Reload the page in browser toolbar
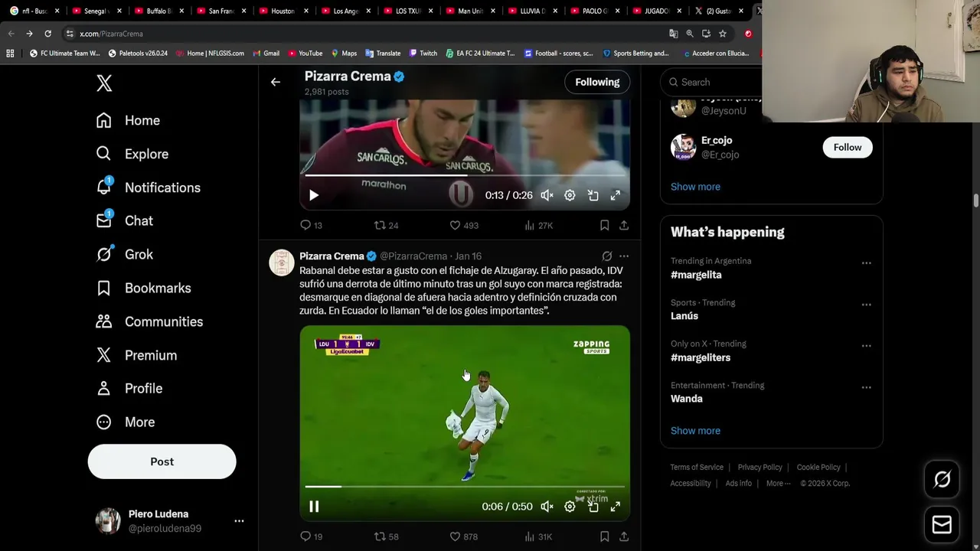The width and height of the screenshot is (980, 551). click(x=47, y=34)
